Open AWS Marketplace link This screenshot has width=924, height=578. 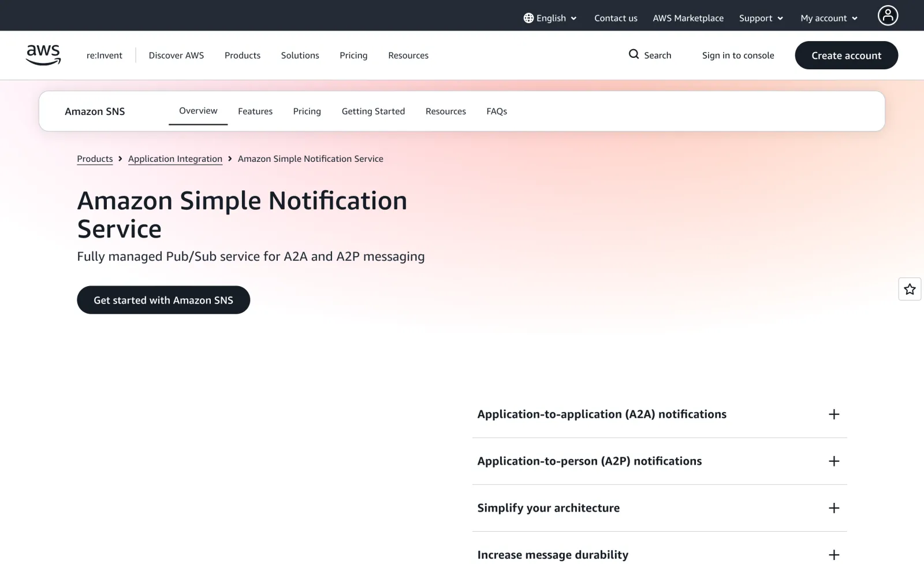[688, 18]
